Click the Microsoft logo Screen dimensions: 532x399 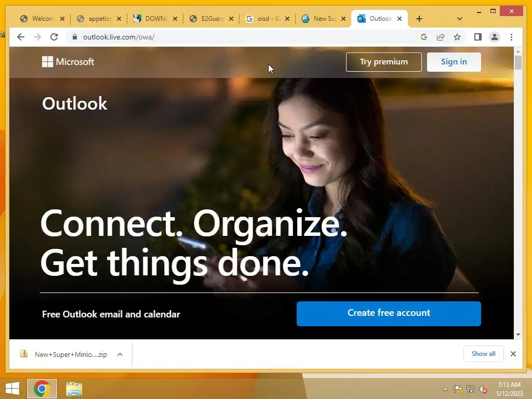tap(68, 62)
